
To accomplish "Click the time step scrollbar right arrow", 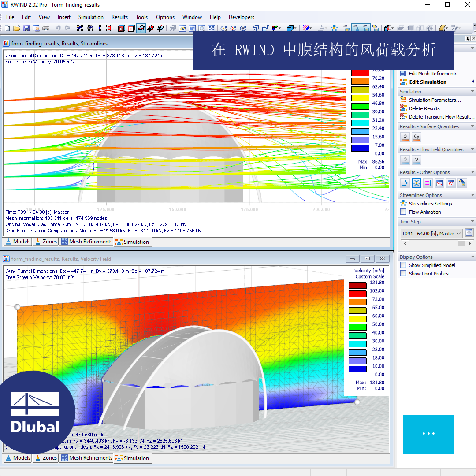I will (469, 243).
